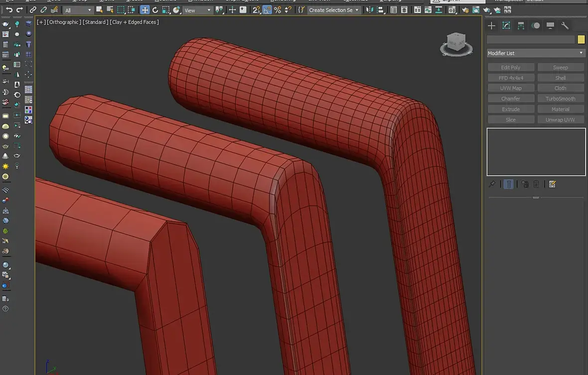Activate the Select and Move tool
Viewport: 588px width, 375px height.
[145, 10]
